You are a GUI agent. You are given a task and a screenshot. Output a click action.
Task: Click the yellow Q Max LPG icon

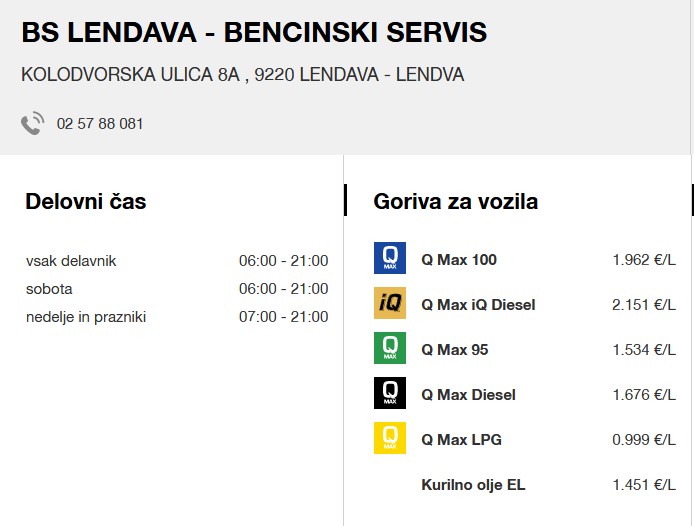click(x=389, y=439)
